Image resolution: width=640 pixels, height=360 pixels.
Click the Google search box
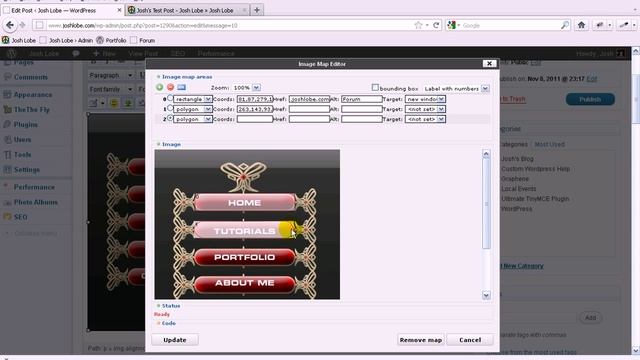coord(510,25)
